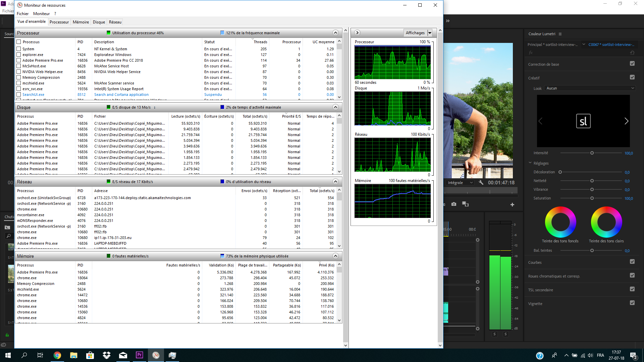The width and height of the screenshot is (644, 362).
Task: Sort by Threads column header
Action: pyautogui.click(x=252, y=42)
